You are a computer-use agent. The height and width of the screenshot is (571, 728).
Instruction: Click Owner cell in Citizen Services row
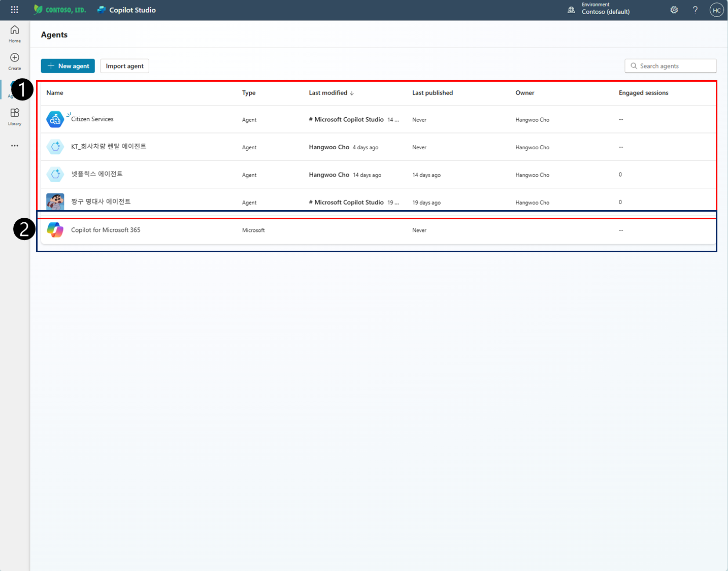(533, 120)
